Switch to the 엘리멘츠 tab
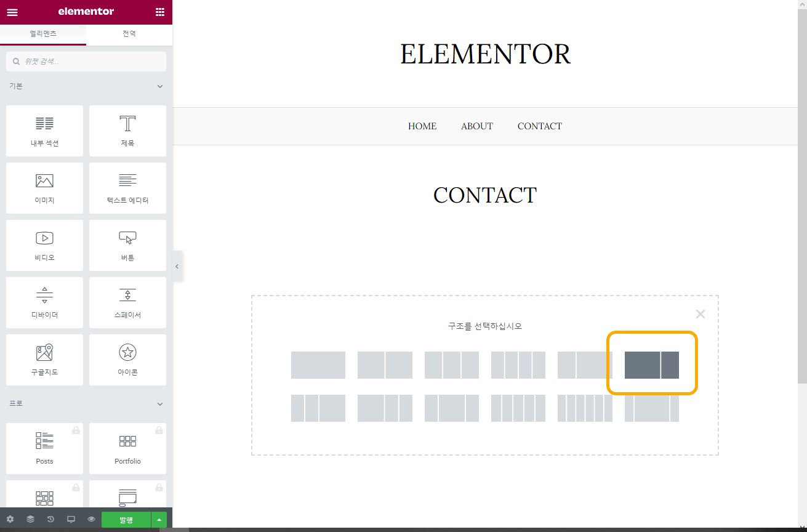 (x=43, y=34)
